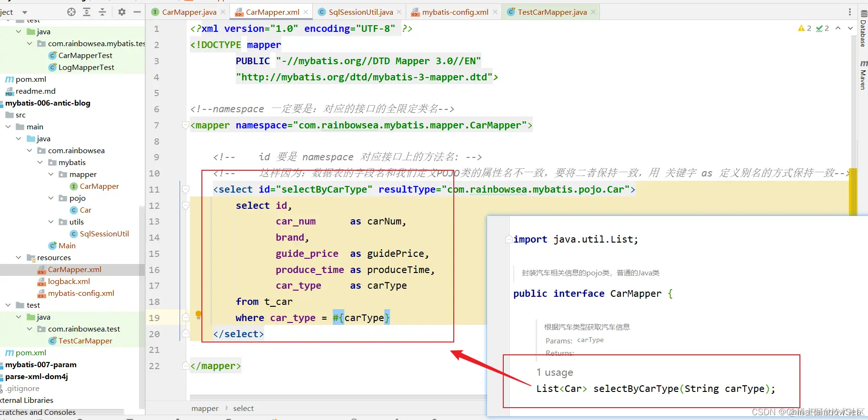Click the yellow lightbulb intention icon
The width and height of the screenshot is (868, 420).
(199, 314)
